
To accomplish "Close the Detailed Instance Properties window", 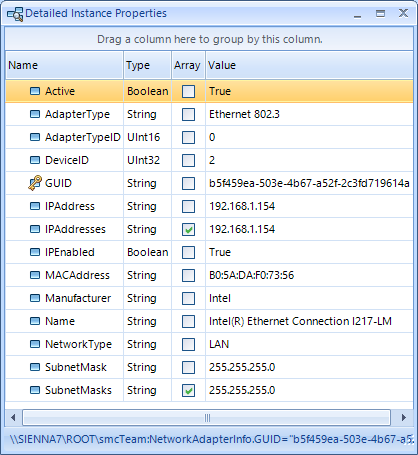I will tap(403, 13).
